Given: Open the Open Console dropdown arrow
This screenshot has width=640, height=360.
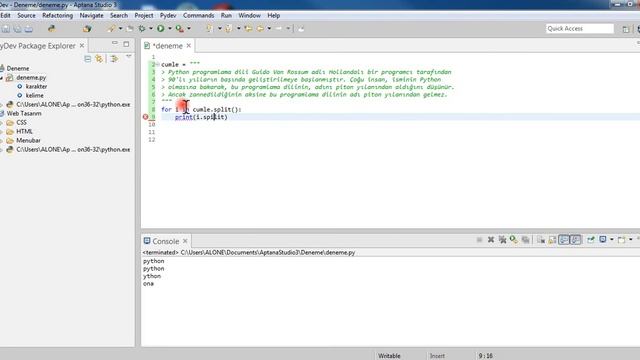Looking at the screenshot, I should 631,240.
